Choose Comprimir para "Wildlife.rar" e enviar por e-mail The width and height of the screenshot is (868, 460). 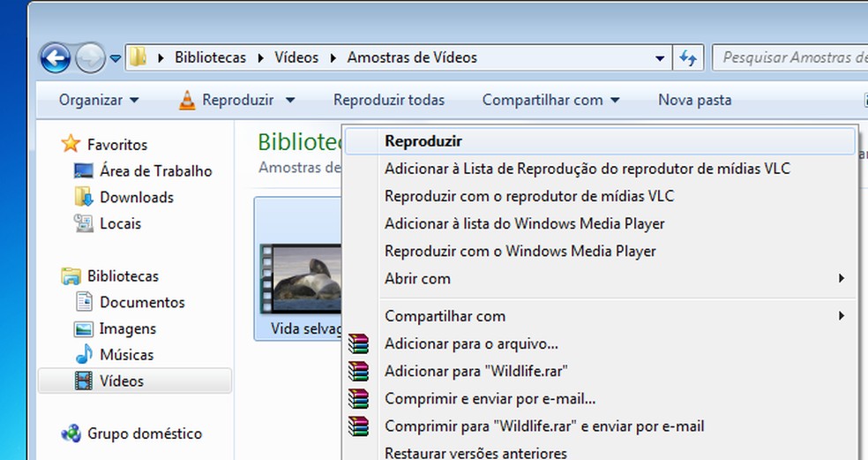[600, 426]
